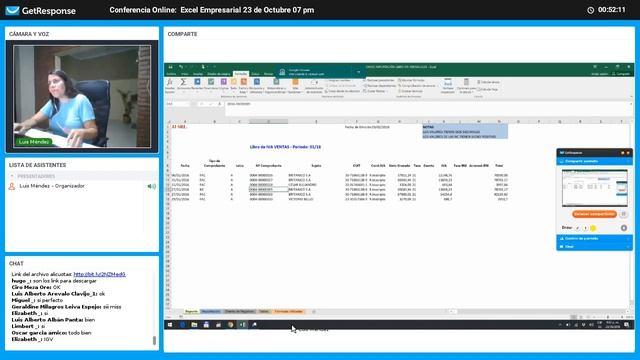Open the Ventana Inspección tool
The width and height of the screenshot is (640, 360).
448,86
